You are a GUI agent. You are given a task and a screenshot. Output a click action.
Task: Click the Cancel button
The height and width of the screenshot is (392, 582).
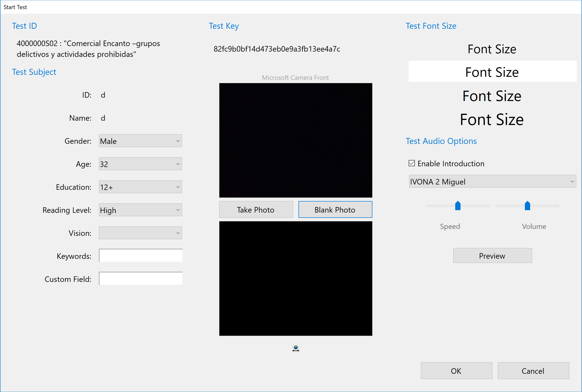pos(533,371)
